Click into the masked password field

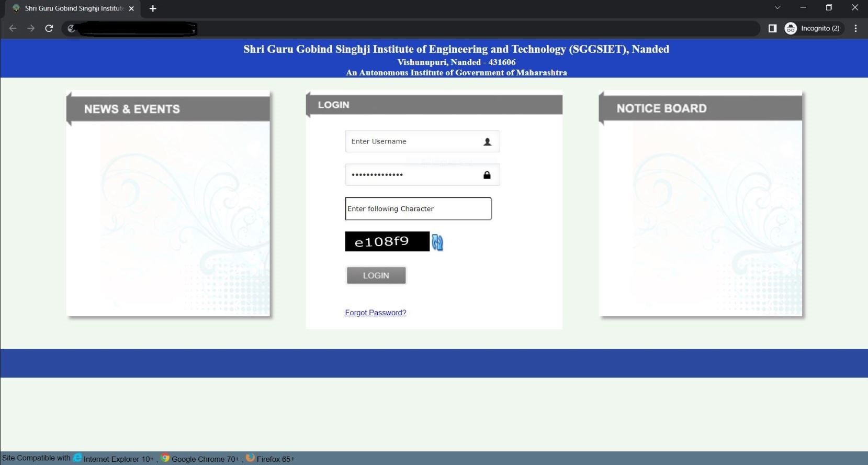pyautogui.click(x=413, y=175)
